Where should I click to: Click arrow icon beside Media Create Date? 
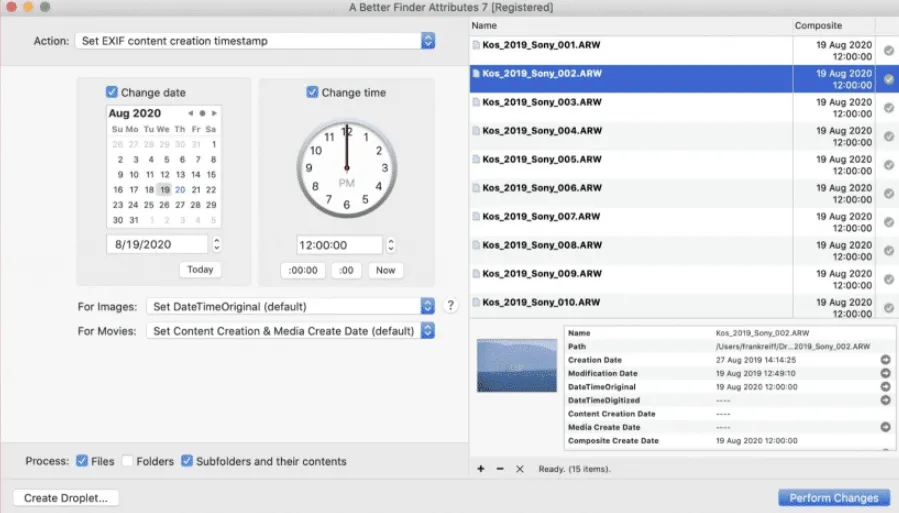coord(885,427)
